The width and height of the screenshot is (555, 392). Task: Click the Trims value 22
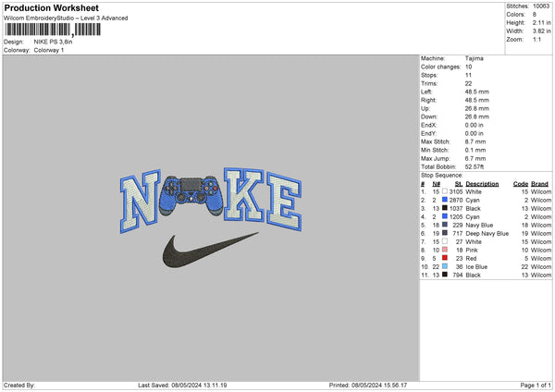468,83
